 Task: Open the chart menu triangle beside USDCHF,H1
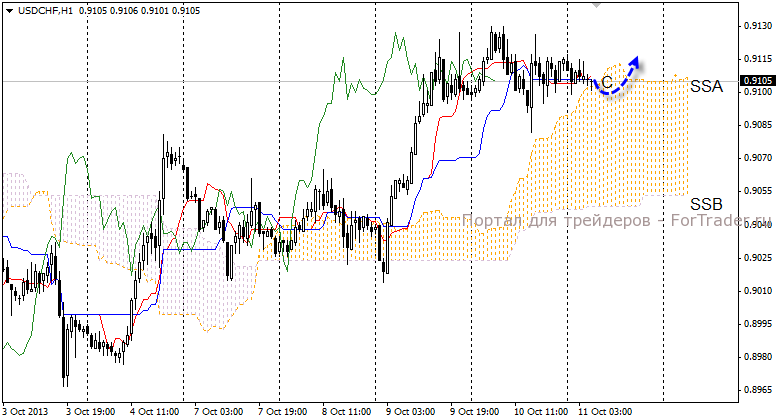9,10
